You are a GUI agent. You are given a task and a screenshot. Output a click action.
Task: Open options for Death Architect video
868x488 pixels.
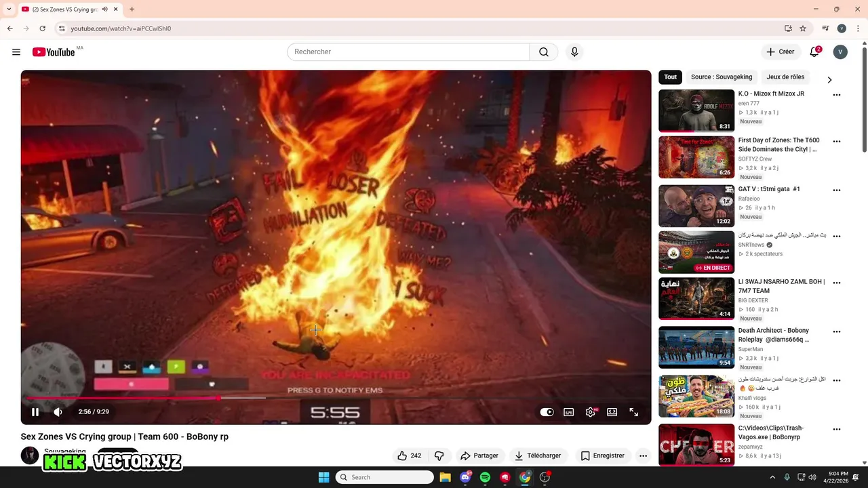pyautogui.click(x=837, y=331)
